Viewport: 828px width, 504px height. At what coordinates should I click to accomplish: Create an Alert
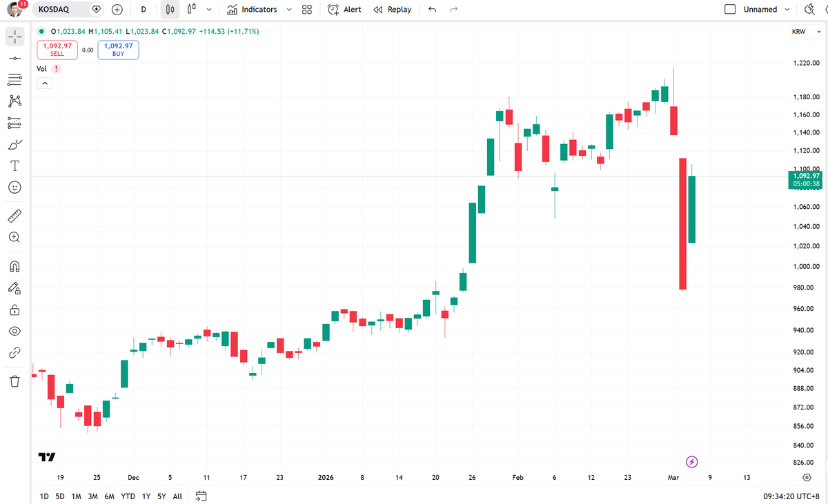344,10
